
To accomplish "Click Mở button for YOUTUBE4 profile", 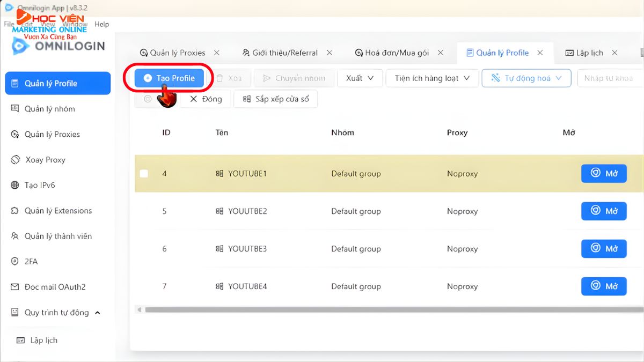I will pyautogui.click(x=604, y=286).
